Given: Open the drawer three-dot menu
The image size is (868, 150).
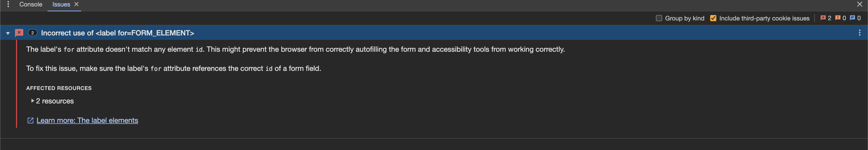Looking at the screenshot, I should click(x=8, y=4).
